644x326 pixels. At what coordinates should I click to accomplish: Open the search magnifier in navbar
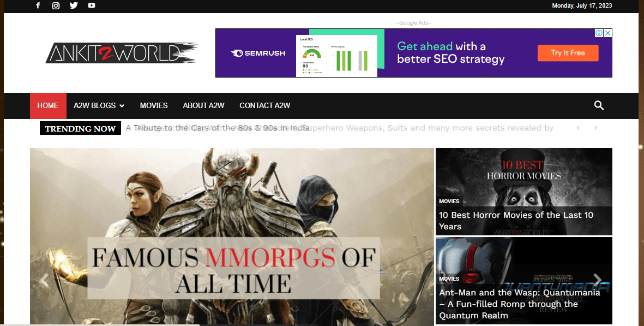click(x=599, y=105)
